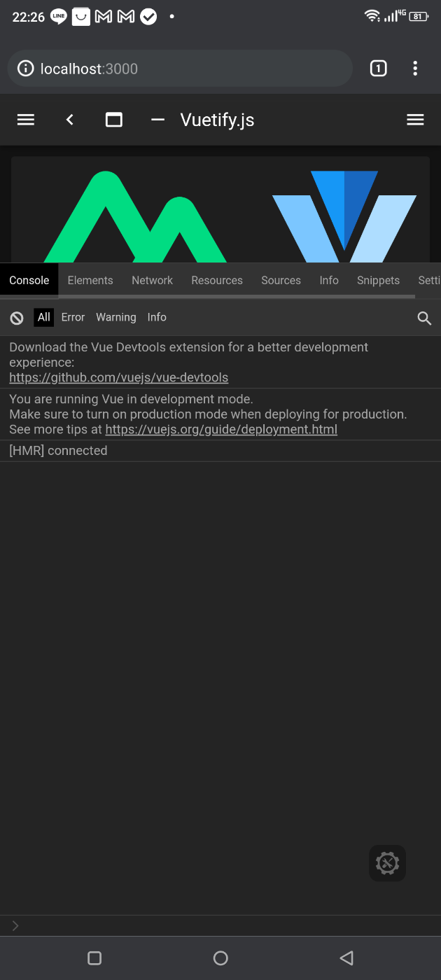The height and width of the screenshot is (980, 441).
Task: Tap the site info icon in the address bar
Action: coord(26,69)
